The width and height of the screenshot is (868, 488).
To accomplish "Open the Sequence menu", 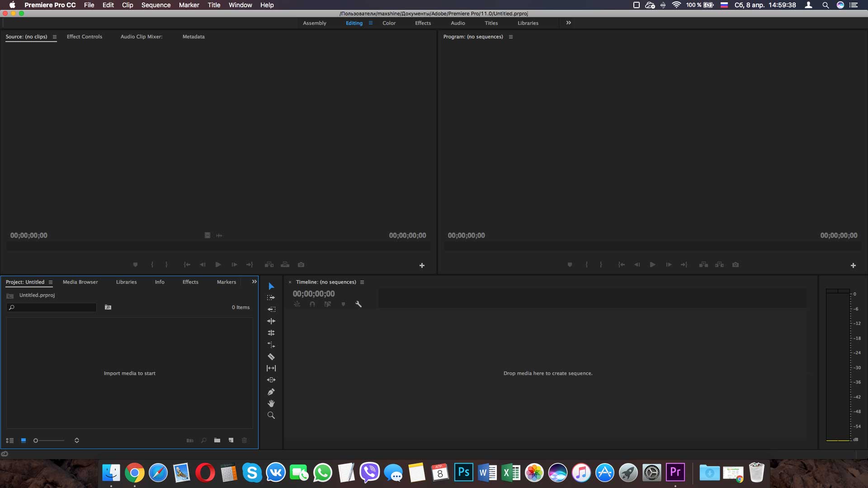I will pos(156,5).
